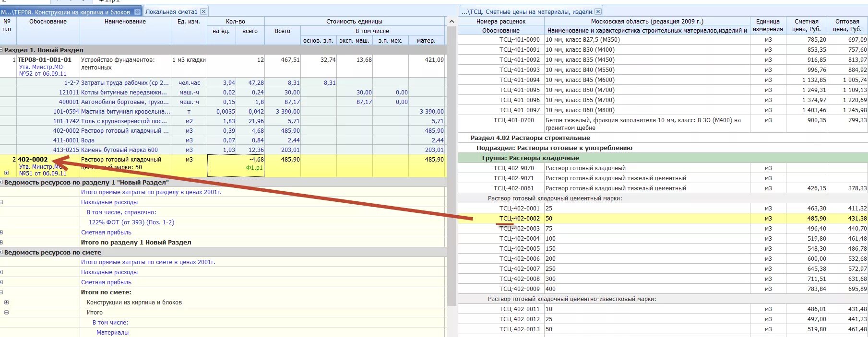This screenshot has height=337, width=868.
Task: Select price row ТСЦ-402-0006 mark 200
Action: pyautogui.click(x=663, y=259)
